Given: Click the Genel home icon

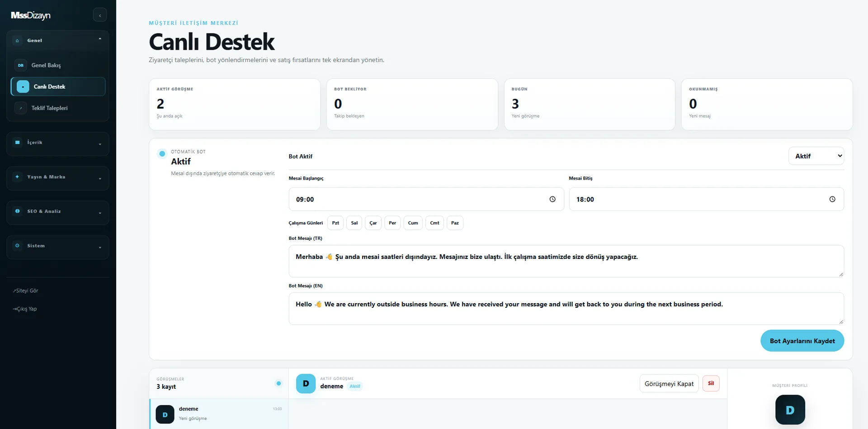Looking at the screenshot, I should pos(17,40).
